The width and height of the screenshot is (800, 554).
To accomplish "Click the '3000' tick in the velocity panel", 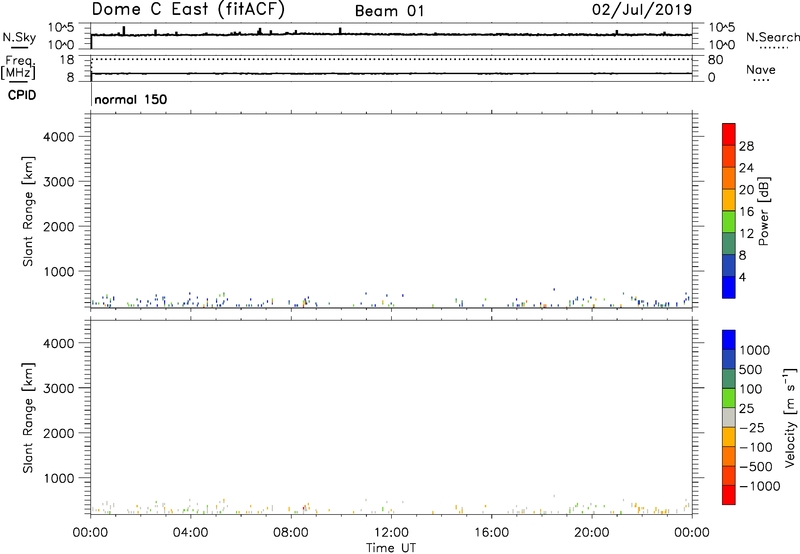I will coord(58,388).
